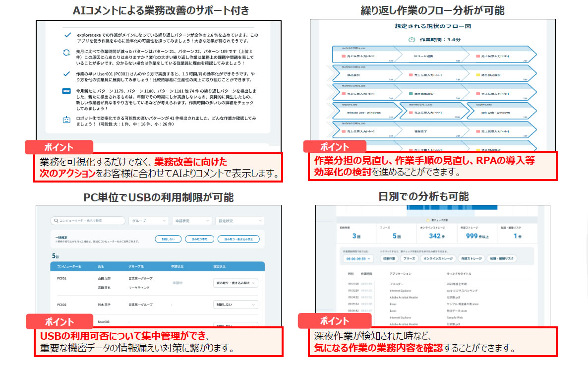Toggle the 印刷作業 filter chip

coord(389,259)
